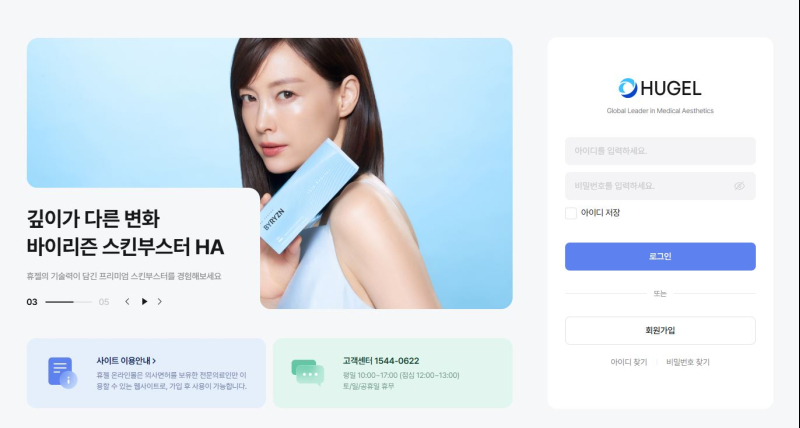
Task: Open the 아이디 찾기 link
Action: [x=629, y=362]
